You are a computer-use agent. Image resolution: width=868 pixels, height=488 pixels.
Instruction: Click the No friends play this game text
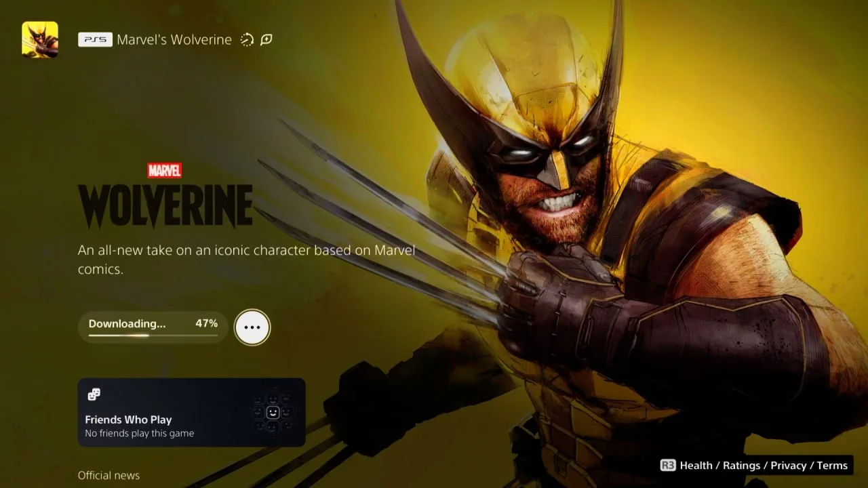(140, 433)
